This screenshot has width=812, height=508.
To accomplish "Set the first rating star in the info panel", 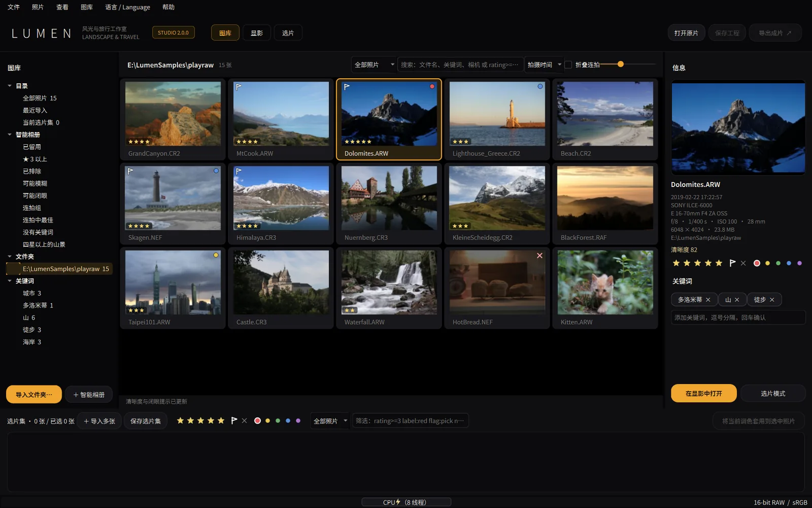I will point(676,263).
